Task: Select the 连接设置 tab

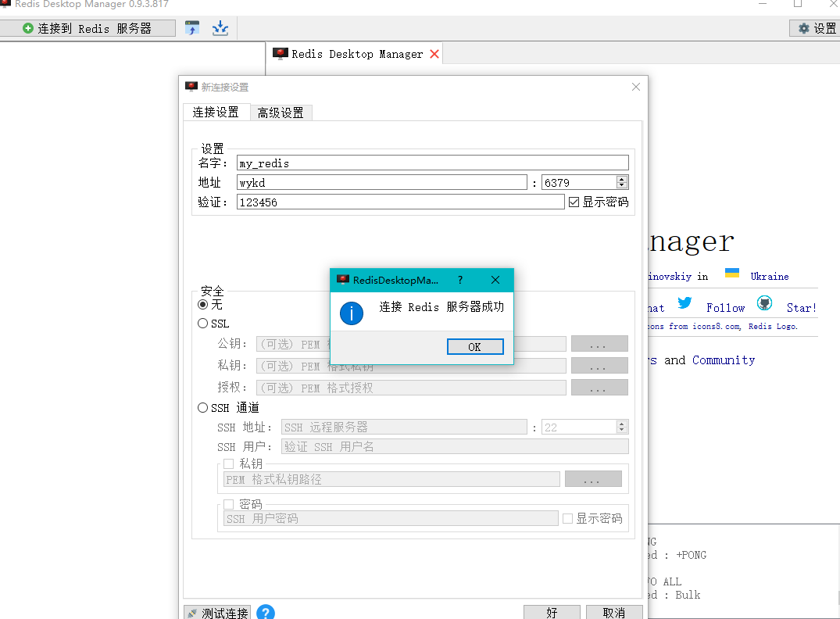Action: point(216,112)
